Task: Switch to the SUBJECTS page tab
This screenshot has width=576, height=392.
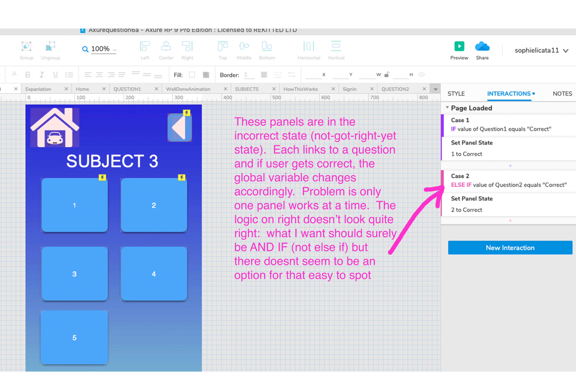Action: (x=247, y=89)
